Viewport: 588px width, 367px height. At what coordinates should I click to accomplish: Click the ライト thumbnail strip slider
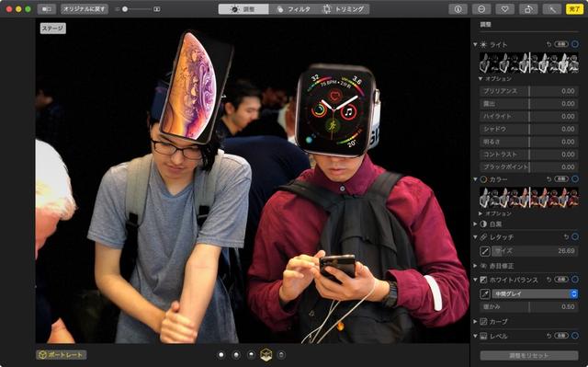pos(529,63)
